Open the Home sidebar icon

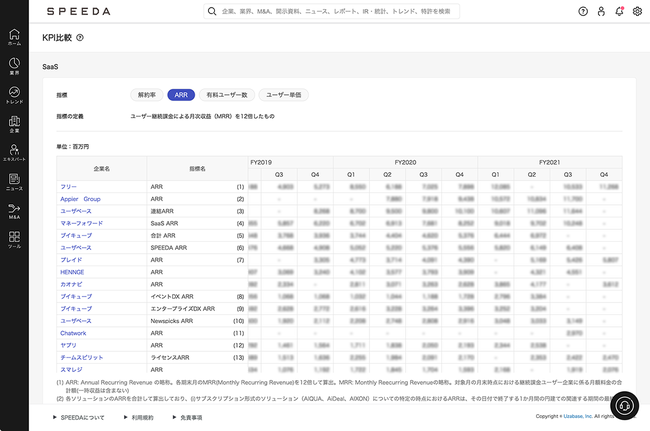pyautogui.click(x=14, y=37)
